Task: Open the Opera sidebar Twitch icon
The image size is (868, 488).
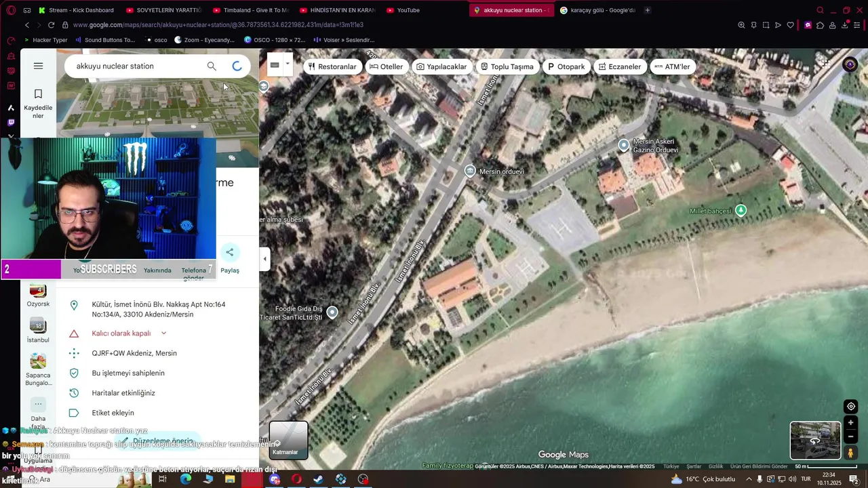Action: click(x=11, y=123)
